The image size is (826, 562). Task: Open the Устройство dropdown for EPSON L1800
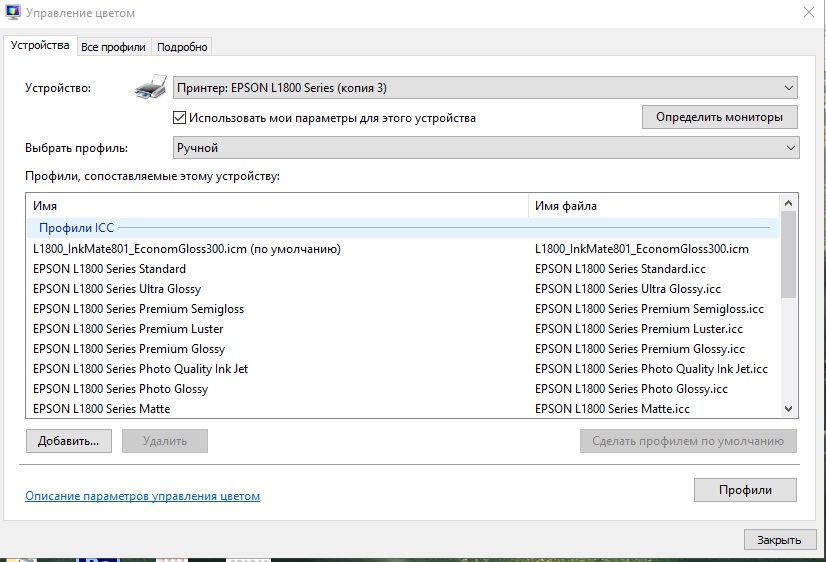tap(485, 88)
